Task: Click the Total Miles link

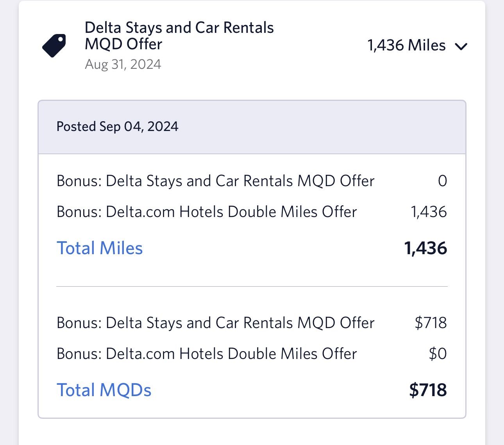Action: coord(100,248)
